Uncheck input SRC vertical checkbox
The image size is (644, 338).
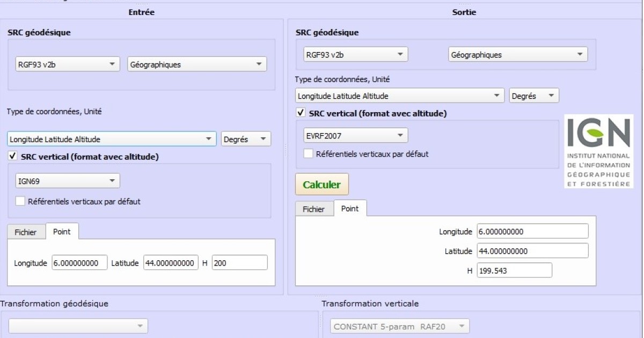(12, 157)
